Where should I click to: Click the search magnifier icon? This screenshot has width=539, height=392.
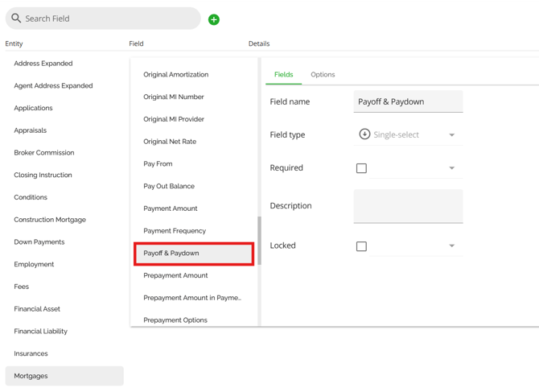16,19
